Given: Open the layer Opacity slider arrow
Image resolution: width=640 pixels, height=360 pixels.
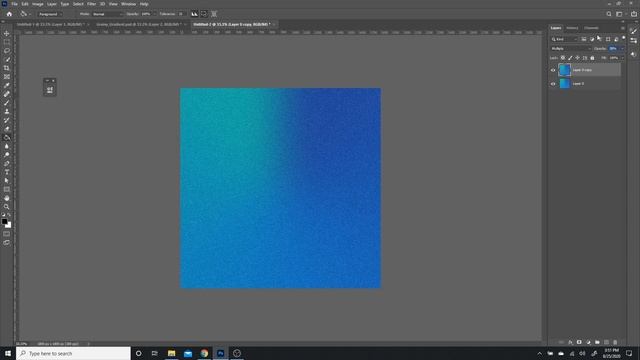Looking at the screenshot, I should click(x=622, y=49).
